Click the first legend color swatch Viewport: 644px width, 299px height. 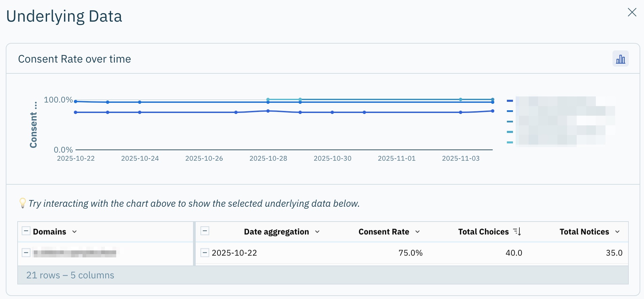[x=510, y=101]
